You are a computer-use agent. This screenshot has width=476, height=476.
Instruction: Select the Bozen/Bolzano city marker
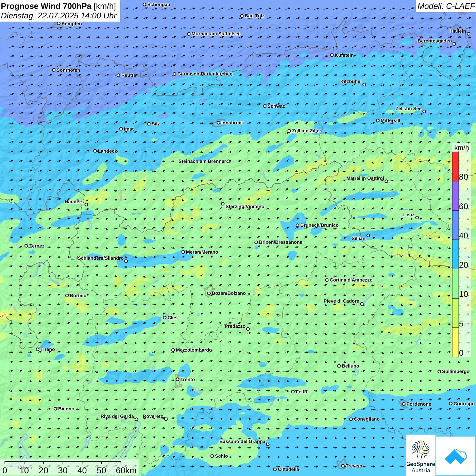point(209,293)
